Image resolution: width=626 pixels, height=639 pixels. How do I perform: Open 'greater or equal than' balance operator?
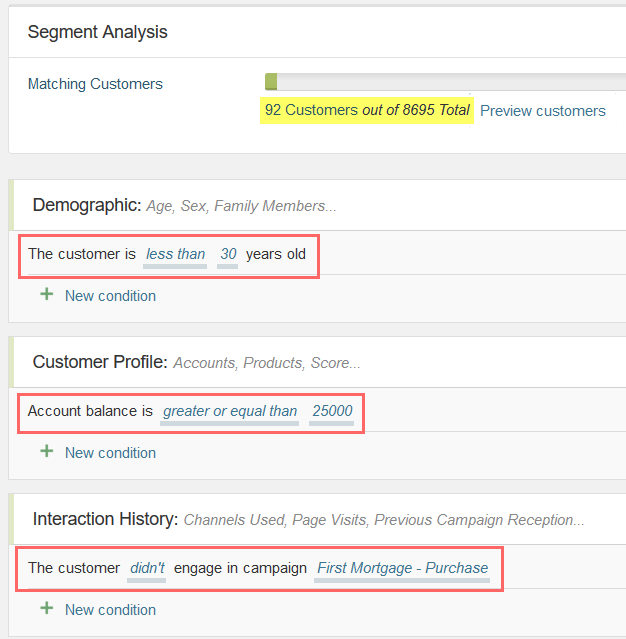(x=230, y=411)
